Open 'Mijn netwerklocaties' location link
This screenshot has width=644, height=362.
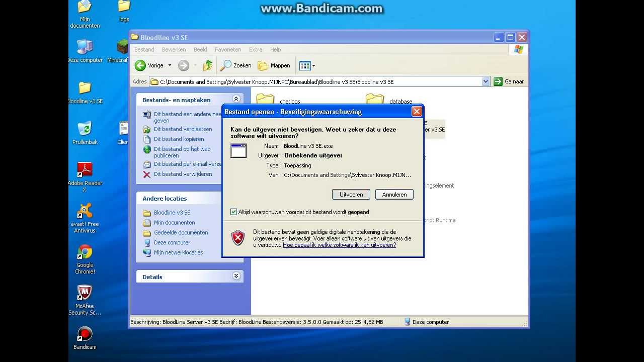point(178,253)
